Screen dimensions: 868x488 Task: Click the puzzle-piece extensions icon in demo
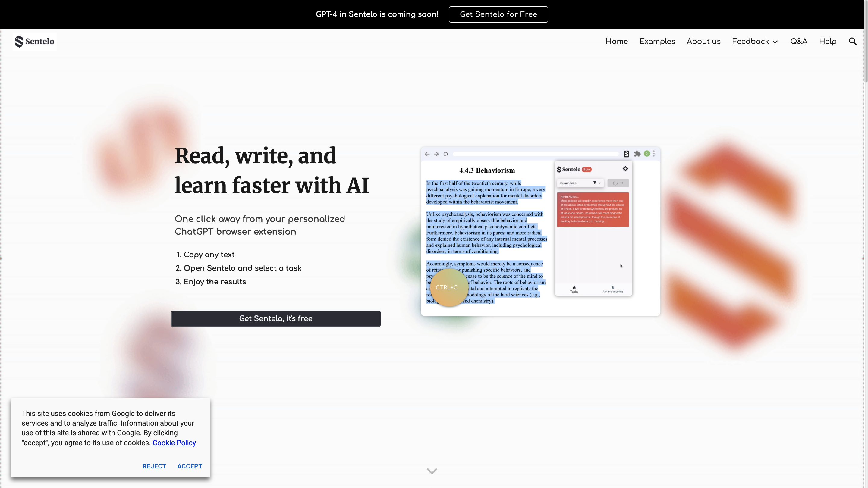tap(637, 154)
